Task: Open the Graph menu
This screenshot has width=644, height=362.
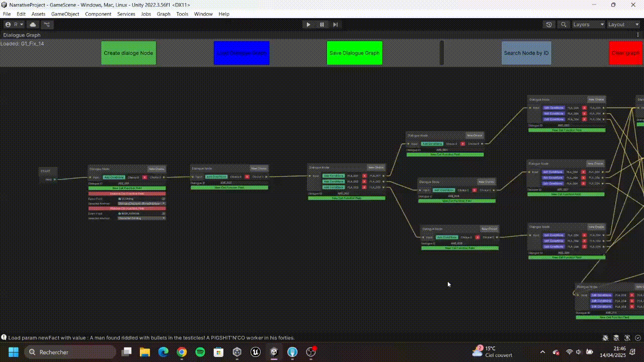Action: [164, 14]
